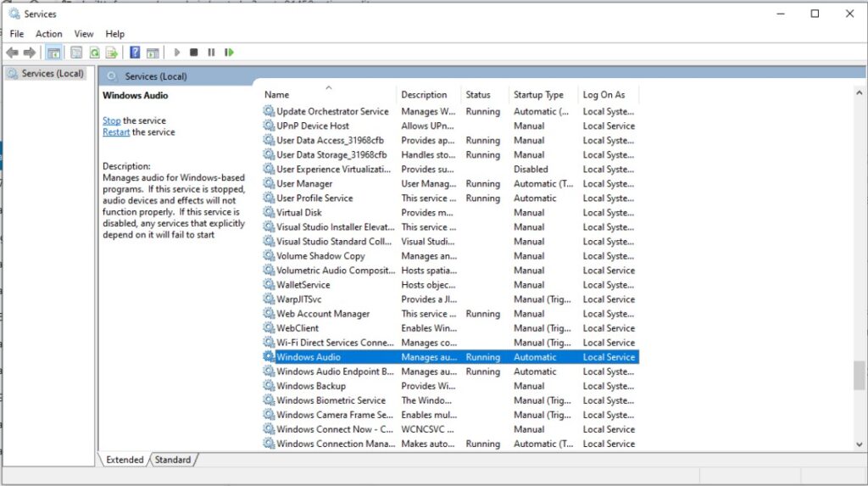Click the scrollbar down arrow

[859, 444]
